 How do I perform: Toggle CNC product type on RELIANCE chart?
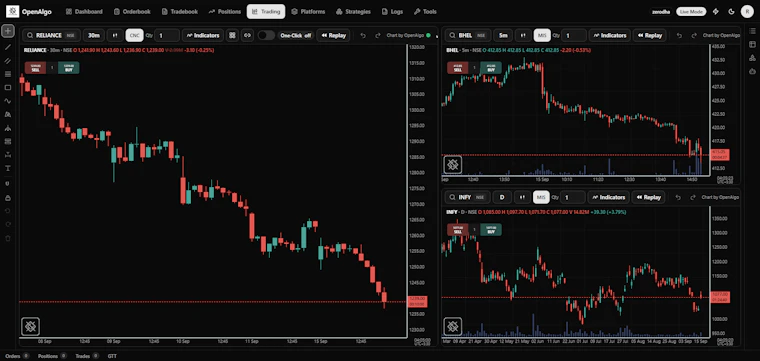(x=134, y=35)
